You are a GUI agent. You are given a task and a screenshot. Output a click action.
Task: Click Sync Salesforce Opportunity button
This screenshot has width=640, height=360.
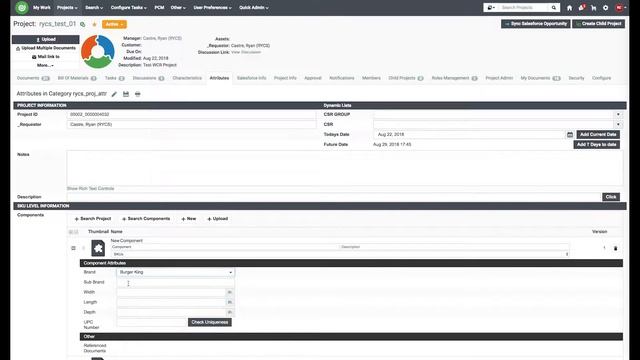click(536, 24)
